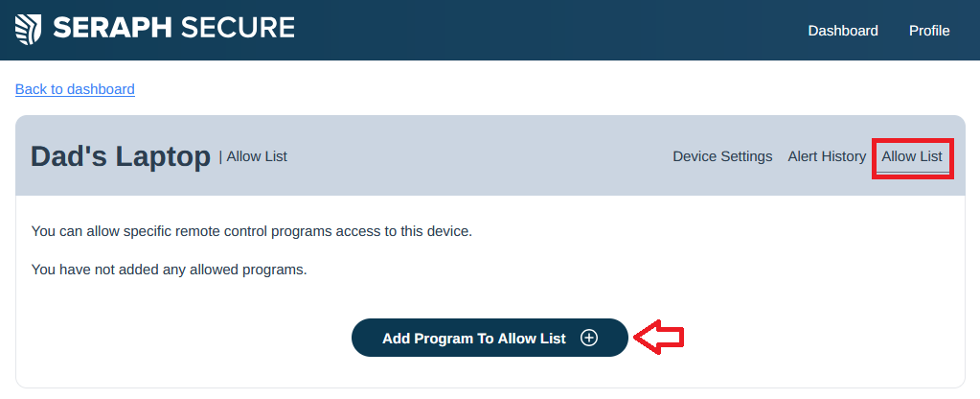
Task: Click the remote control programs description text
Action: (x=251, y=231)
